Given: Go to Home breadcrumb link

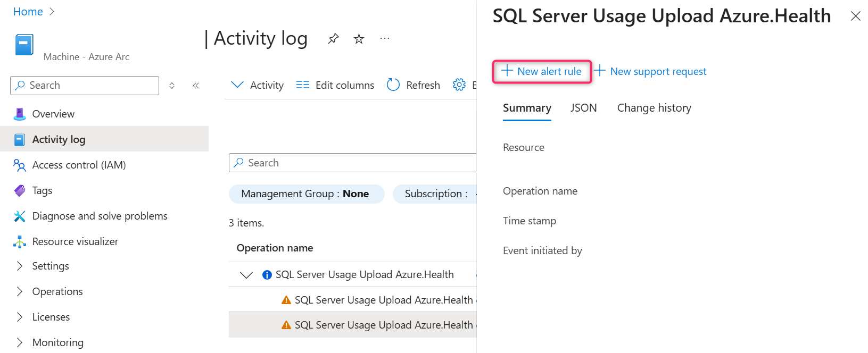Looking at the screenshot, I should 28,12.
